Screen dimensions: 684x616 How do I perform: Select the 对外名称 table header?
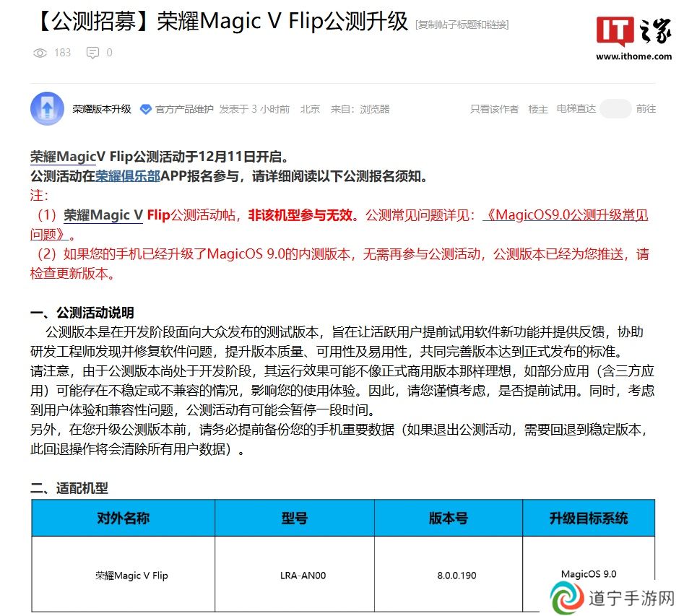point(123,518)
